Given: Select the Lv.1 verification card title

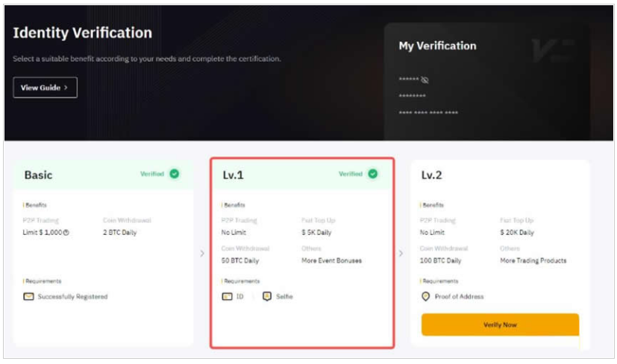Looking at the screenshot, I should [x=233, y=175].
